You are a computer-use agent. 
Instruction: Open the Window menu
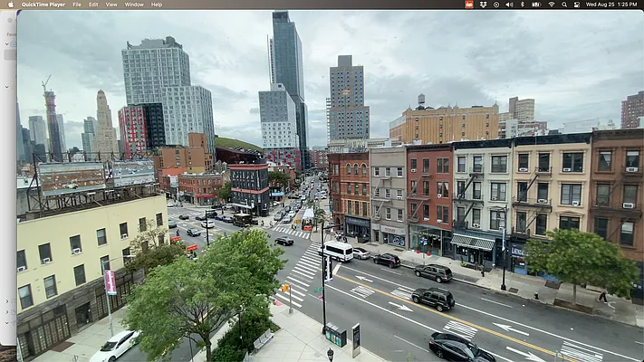(134, 5)
